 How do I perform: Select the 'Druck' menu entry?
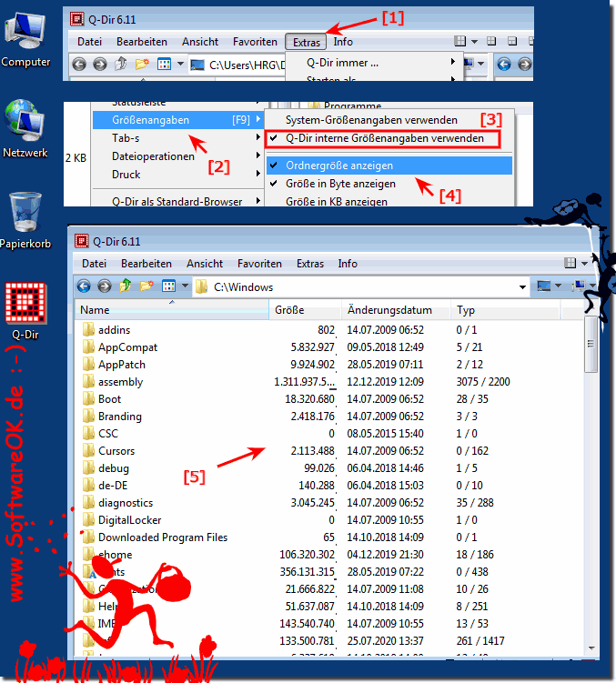(x=177, y=175)
